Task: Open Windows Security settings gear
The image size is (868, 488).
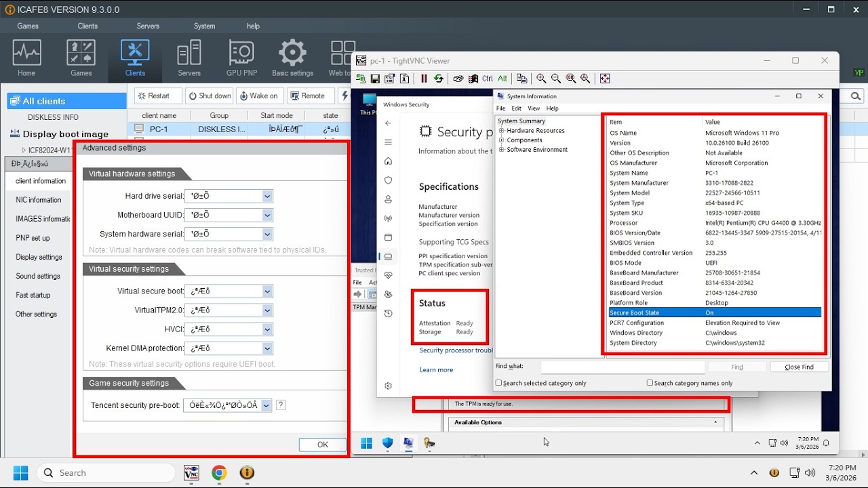Action: point(388,386)
